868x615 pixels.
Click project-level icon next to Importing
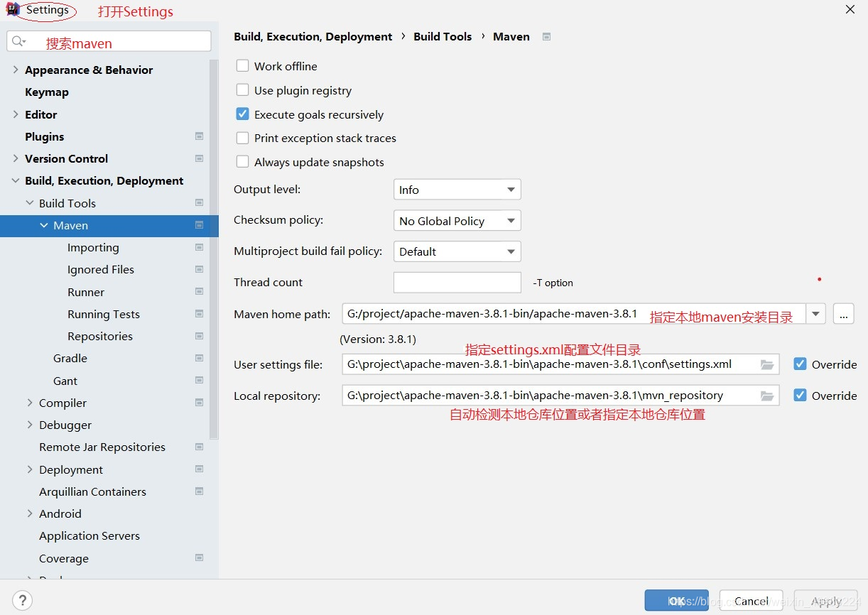(200, 247)
